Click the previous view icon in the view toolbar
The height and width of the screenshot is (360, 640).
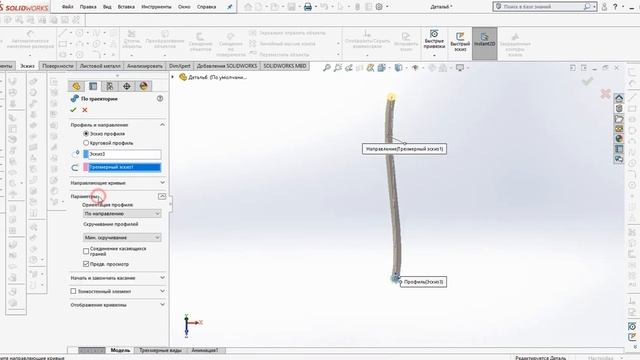349,68
